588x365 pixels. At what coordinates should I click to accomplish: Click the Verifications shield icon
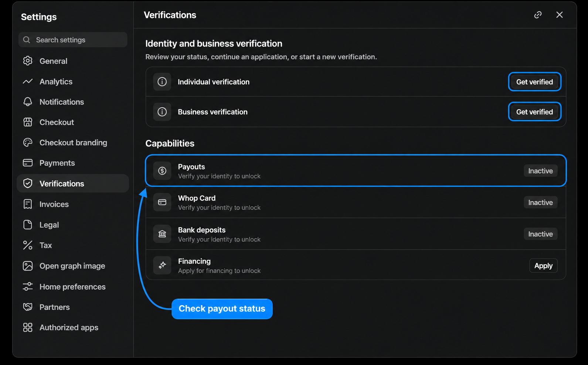(x=28, y=183)
